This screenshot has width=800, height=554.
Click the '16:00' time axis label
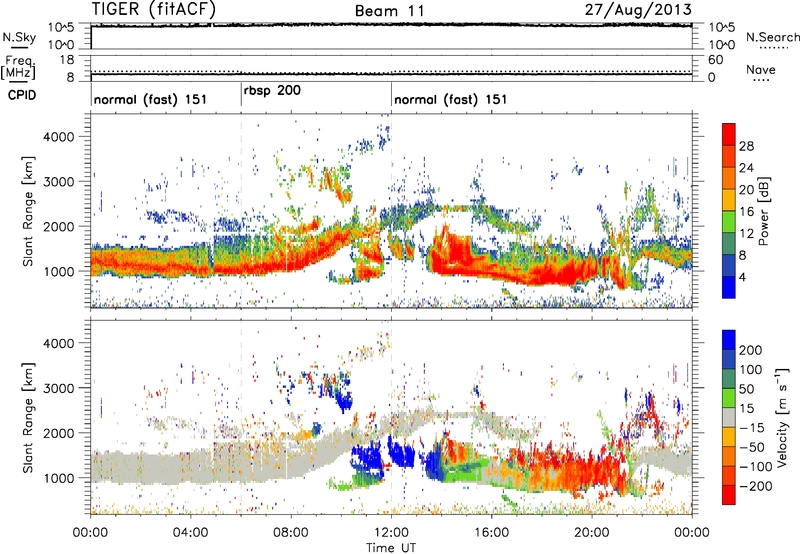(491, 533)
